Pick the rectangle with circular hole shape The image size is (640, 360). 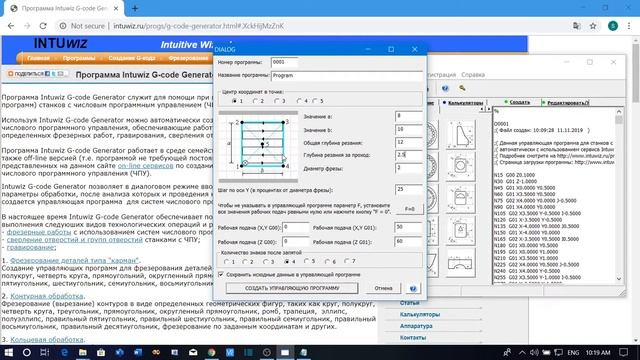tap(460, 167)
